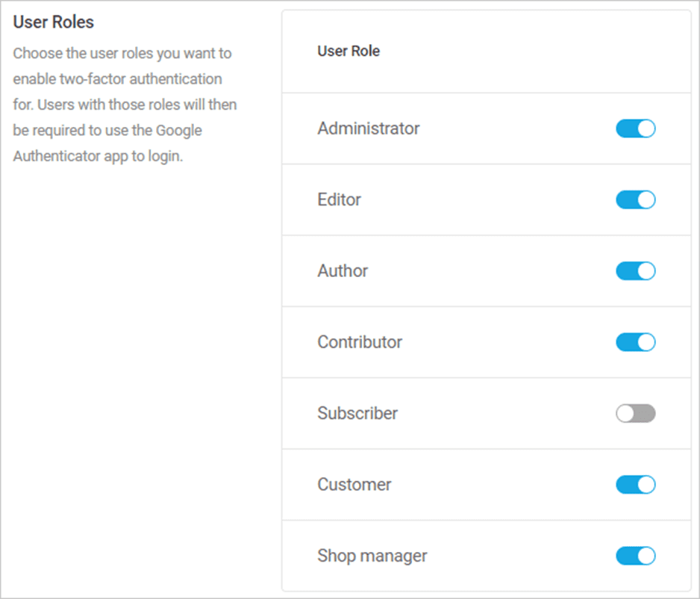Click the Subscriber role label

point(357,413)
